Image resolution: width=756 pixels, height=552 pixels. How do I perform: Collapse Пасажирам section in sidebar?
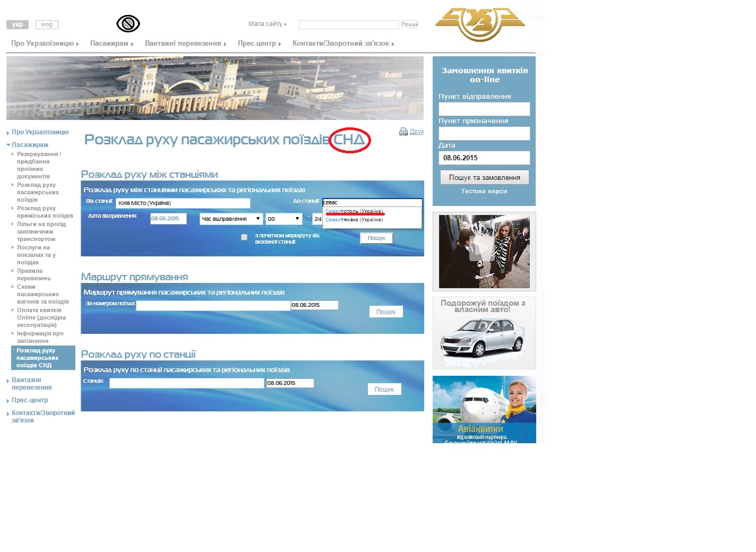click(30, 145)
